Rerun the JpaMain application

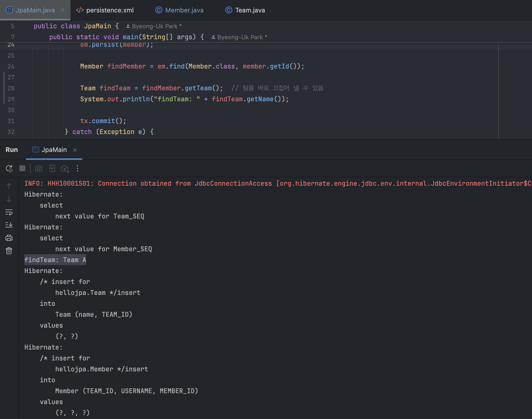(x=9, y=169)
